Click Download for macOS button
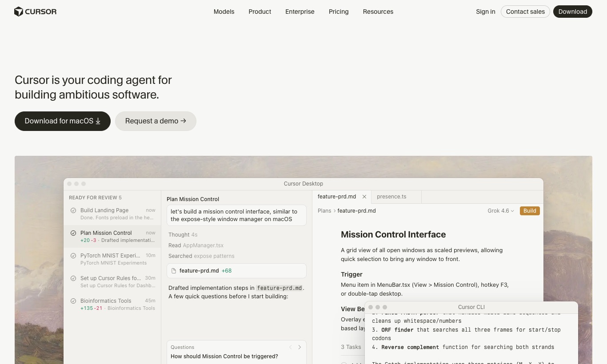607x364 pixels. [x=63, y=121]
